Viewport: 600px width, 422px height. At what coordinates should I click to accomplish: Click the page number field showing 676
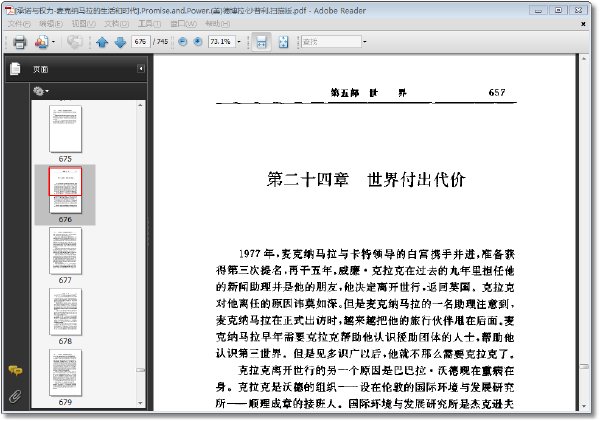pos(140,41)
